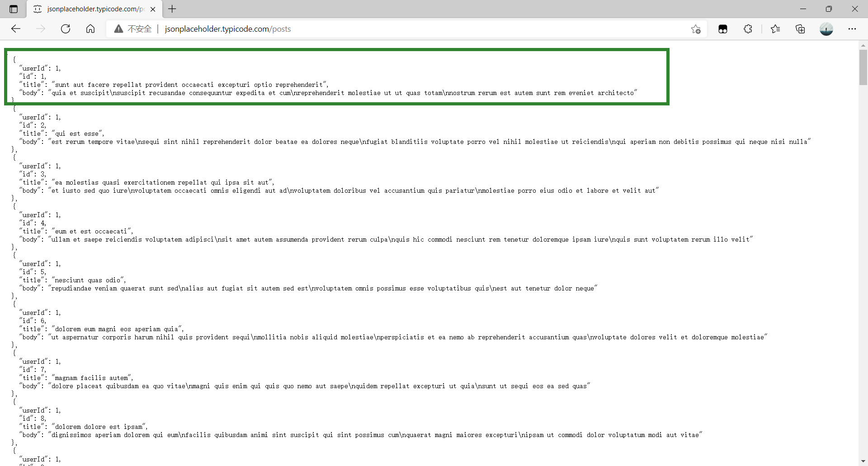This screenshot has height=466, width=868.
Task: Click the title "nesciunt quas odio"
Action: (x=89, y=280)
